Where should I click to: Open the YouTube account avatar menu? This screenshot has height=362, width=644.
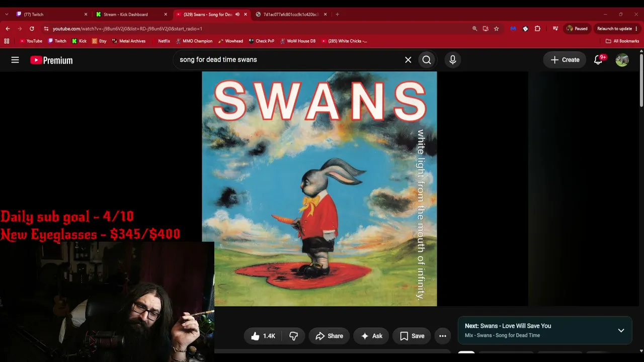(x=622, y=60)
